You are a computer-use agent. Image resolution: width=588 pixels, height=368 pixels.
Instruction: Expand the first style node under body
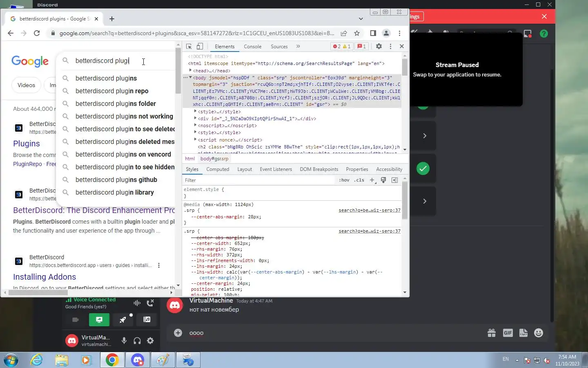(x=195, y=112)
